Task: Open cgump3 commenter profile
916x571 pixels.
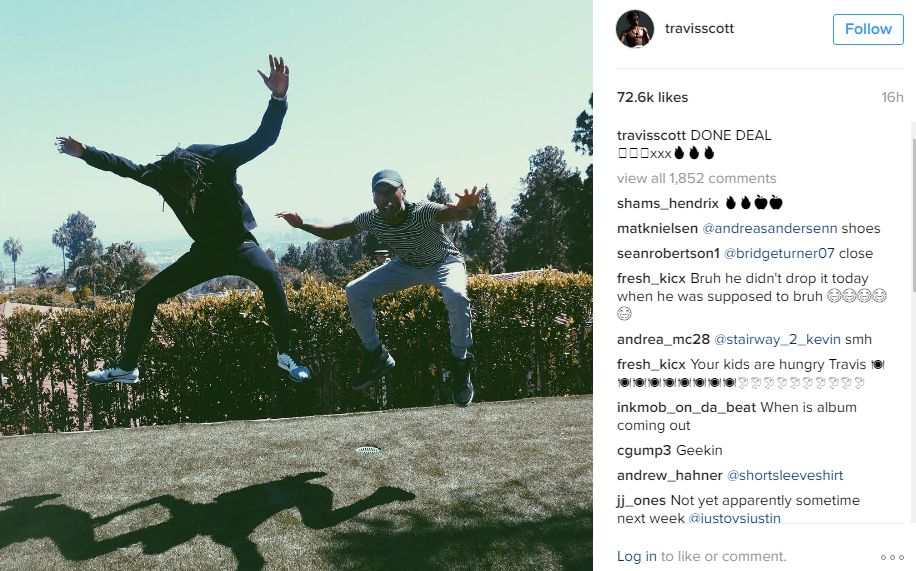Action: tap(644, 451)
